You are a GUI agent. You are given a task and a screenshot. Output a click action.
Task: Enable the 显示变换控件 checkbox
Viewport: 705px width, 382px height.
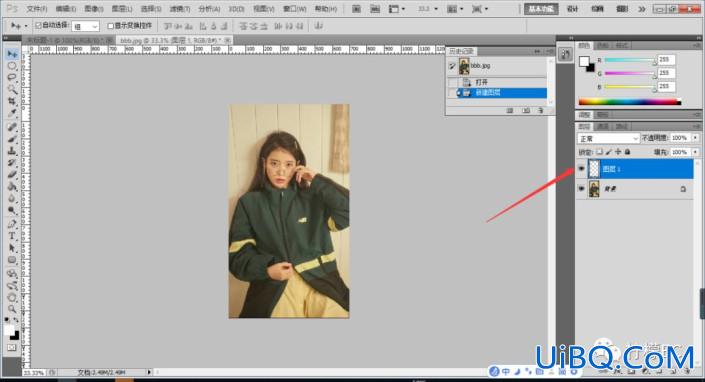pyautogui.click(x=110, y=26)
